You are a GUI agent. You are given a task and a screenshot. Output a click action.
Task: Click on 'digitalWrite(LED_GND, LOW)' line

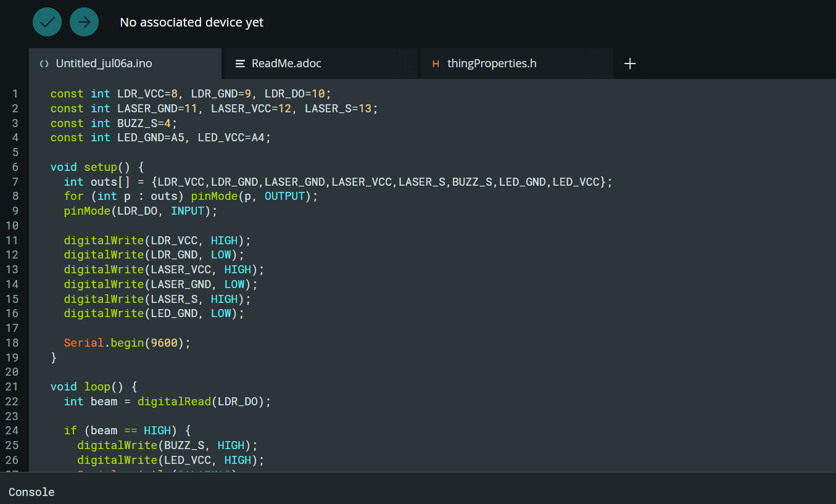pos(154,313)
